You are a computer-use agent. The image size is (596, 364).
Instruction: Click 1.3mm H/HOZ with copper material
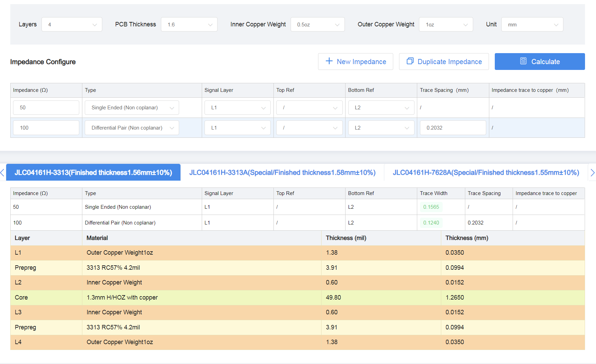[x=122, y=298]
